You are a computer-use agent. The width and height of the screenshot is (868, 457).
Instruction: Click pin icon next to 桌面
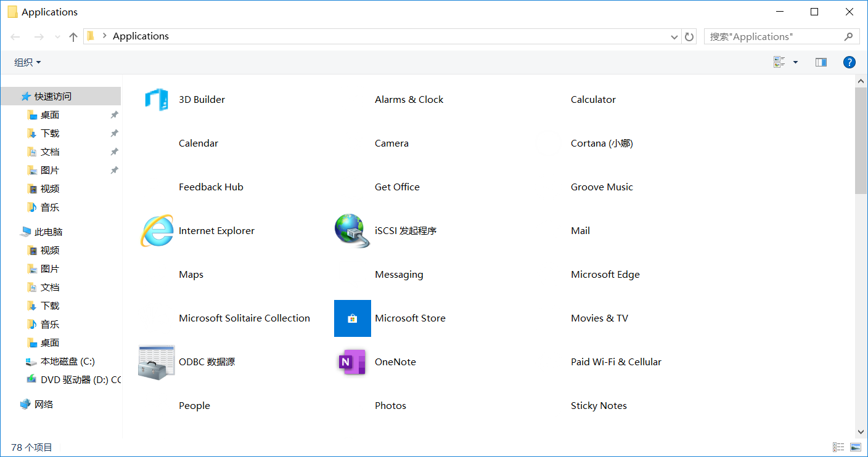pos(114,115)
